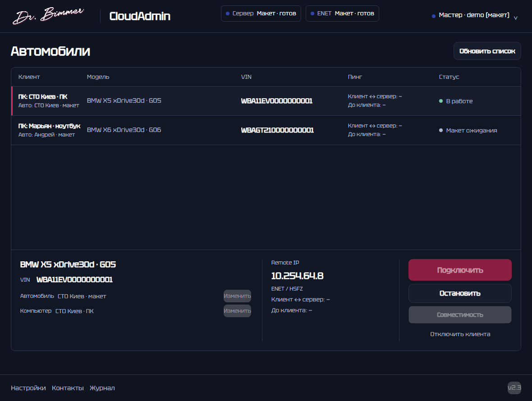This screenshot has width=532, height=401.
Task: Click Изменить next to Автомобиль
Action: (x=237, y=296)
